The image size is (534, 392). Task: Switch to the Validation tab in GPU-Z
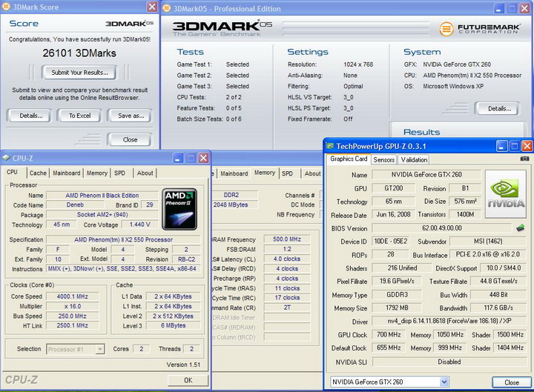414,159
